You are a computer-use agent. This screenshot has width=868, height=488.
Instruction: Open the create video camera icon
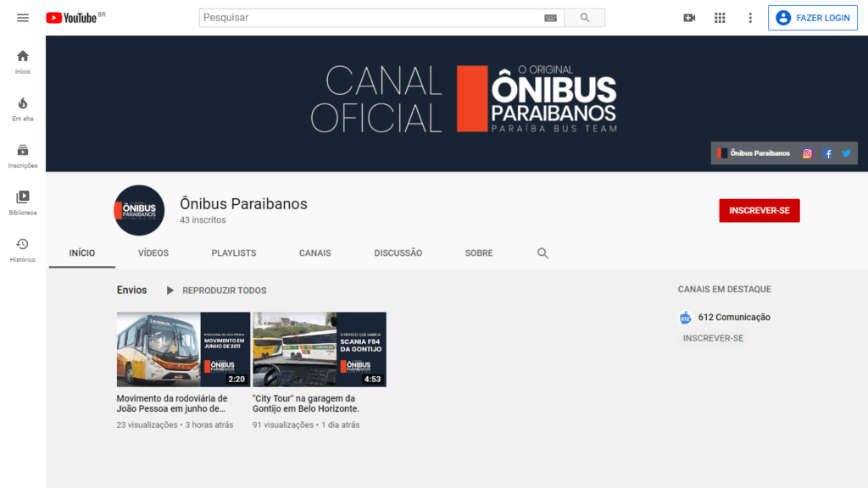pos(689,18)
